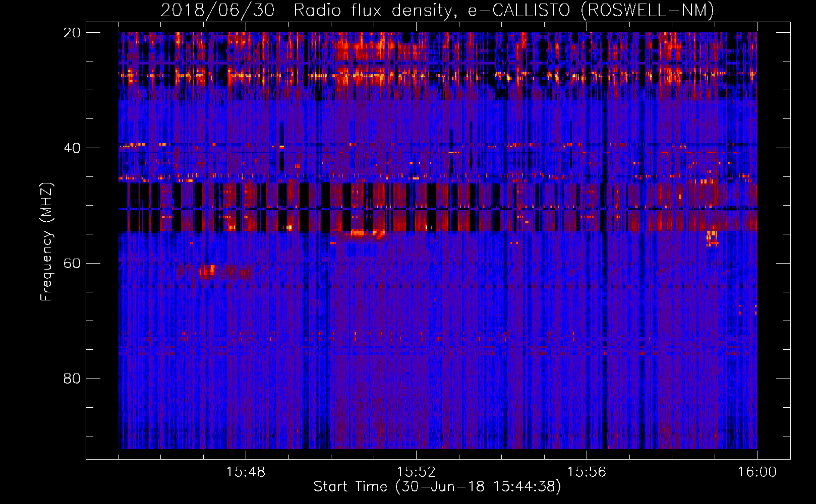Click the '16:00' time tick label

click(757, 472)
